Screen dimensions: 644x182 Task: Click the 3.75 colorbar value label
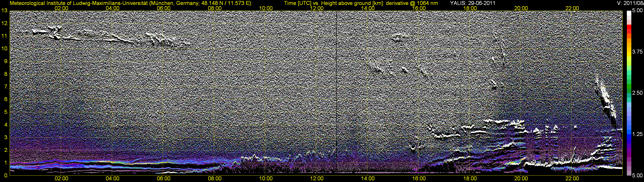(637, 52)
